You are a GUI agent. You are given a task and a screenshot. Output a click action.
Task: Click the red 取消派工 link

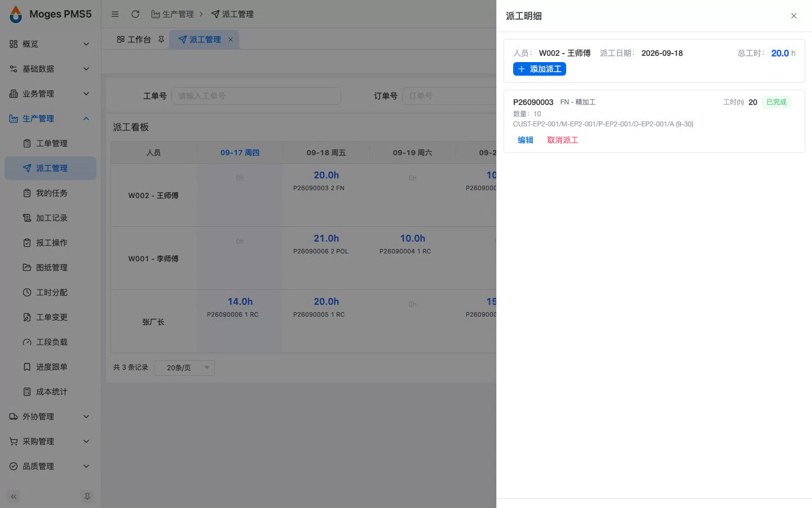(x=563, y=140)
